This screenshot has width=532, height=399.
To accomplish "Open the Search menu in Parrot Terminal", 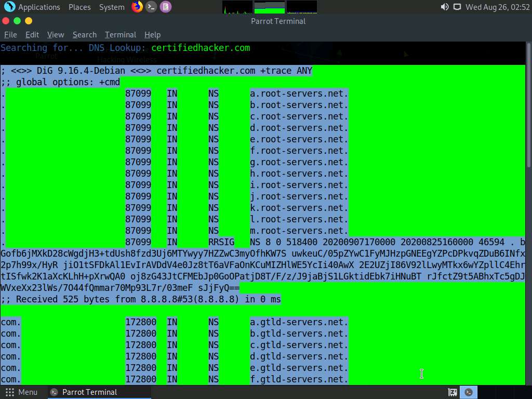I will click(85, 35).
